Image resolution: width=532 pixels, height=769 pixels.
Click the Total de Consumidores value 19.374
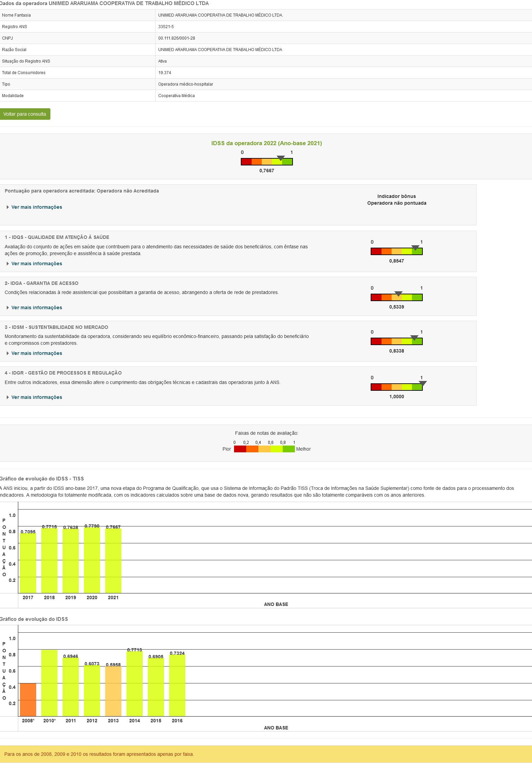pos(165,73)
